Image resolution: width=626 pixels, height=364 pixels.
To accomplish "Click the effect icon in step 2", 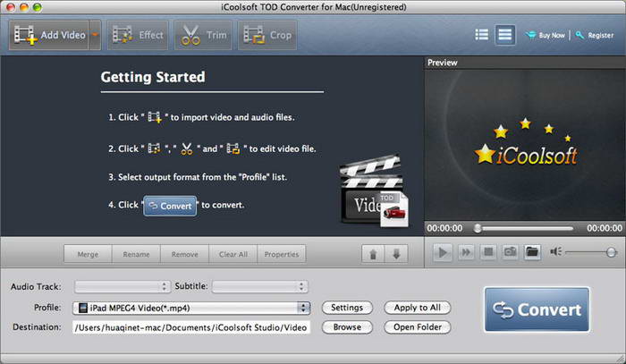I will [x=154, y=148].
